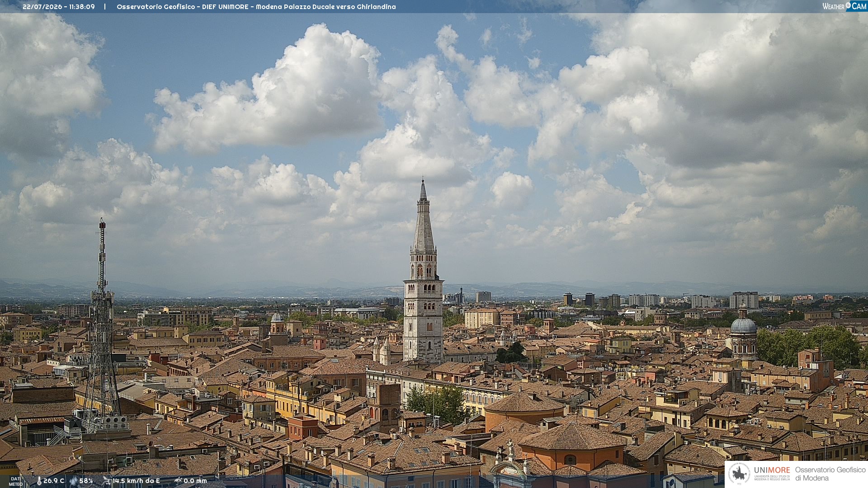Click the DATI METEO label
The image size is (868, 488).
point(16,481)
